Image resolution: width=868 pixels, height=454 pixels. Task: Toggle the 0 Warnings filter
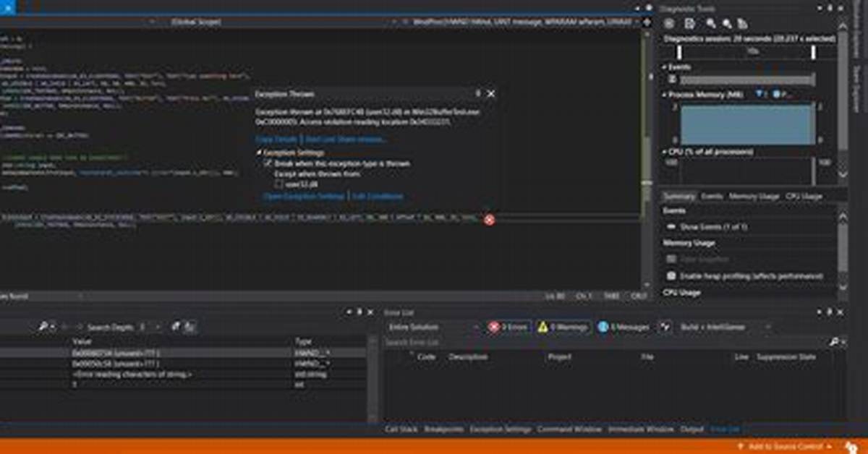point(563,327)
